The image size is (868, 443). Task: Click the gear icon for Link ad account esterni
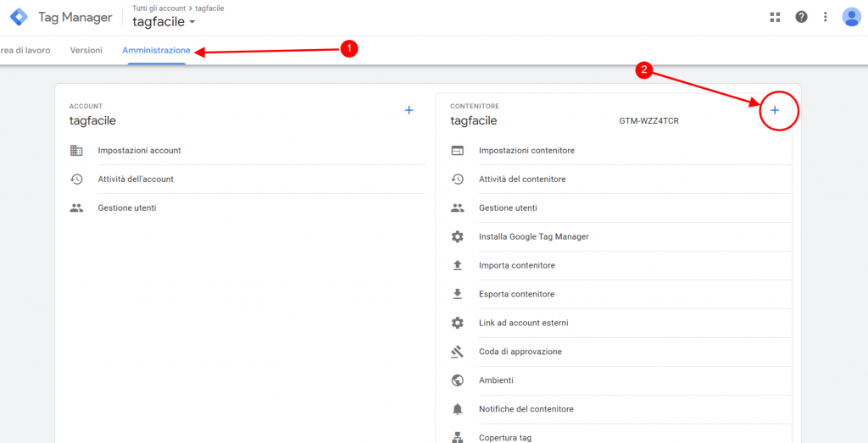point(457,323)
